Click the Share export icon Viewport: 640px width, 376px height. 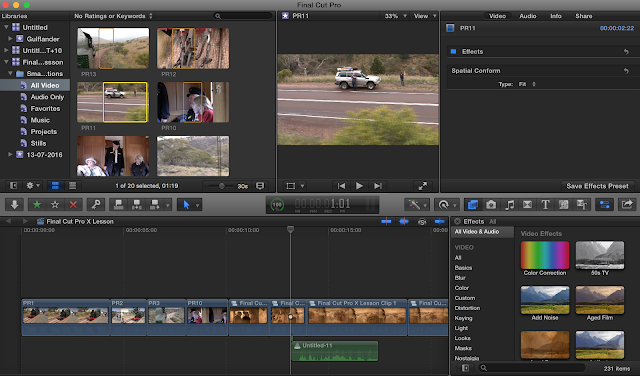click(627, 205)
